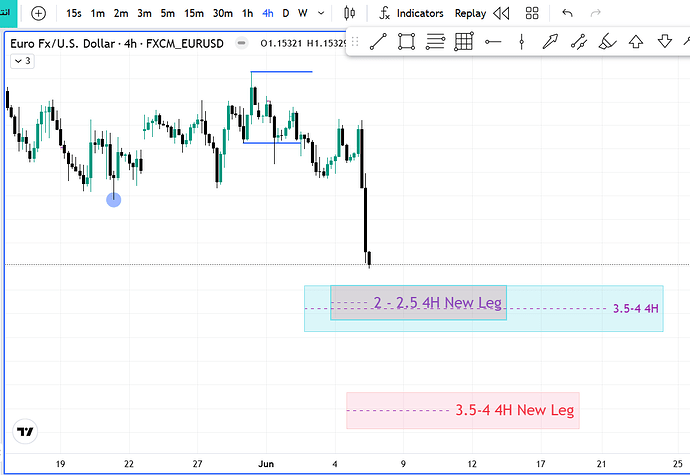Select the Fib Retracement tool
The height and width of the screenshot is (475, 690).
(435, 42)
